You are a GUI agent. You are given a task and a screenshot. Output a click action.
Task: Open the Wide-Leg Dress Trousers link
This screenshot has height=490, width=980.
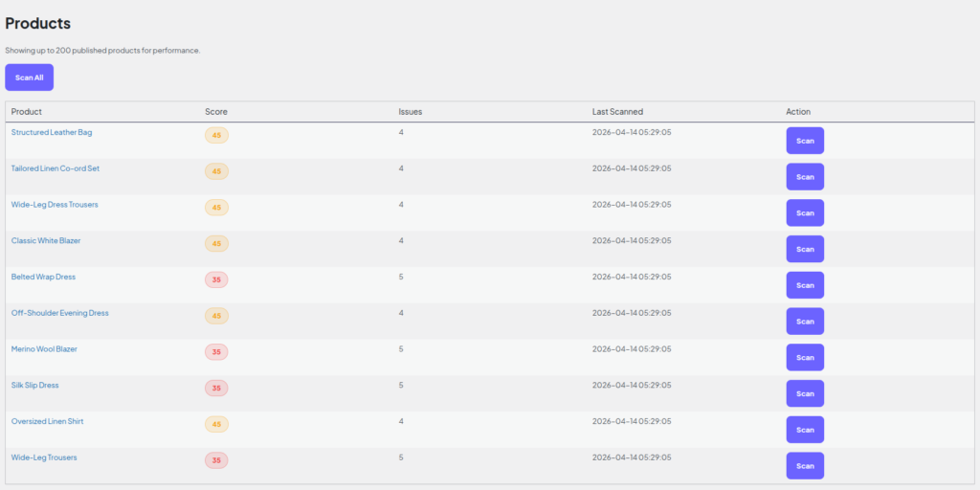[55, 205]
